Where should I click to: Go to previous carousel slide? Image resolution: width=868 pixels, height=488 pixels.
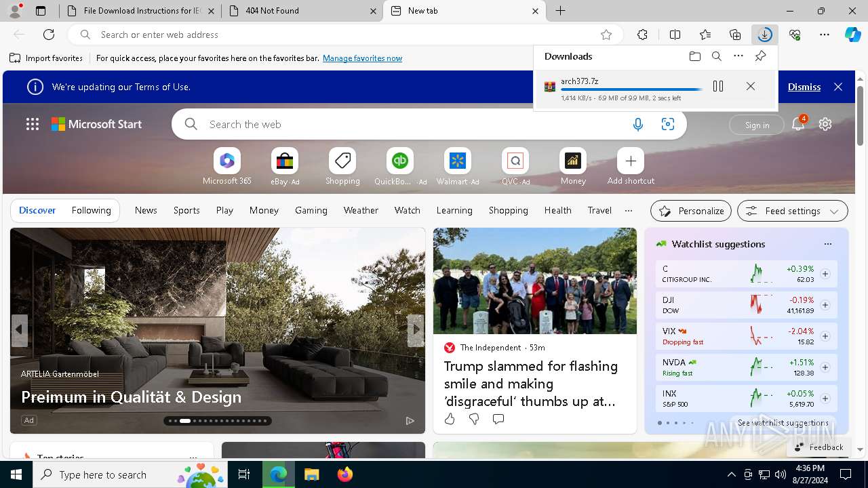pos(19,329)
